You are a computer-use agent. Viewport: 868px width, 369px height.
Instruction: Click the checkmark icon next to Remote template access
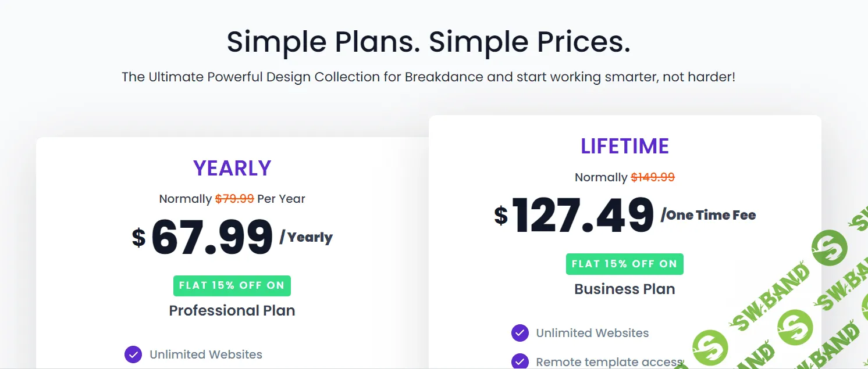(520, 361)
